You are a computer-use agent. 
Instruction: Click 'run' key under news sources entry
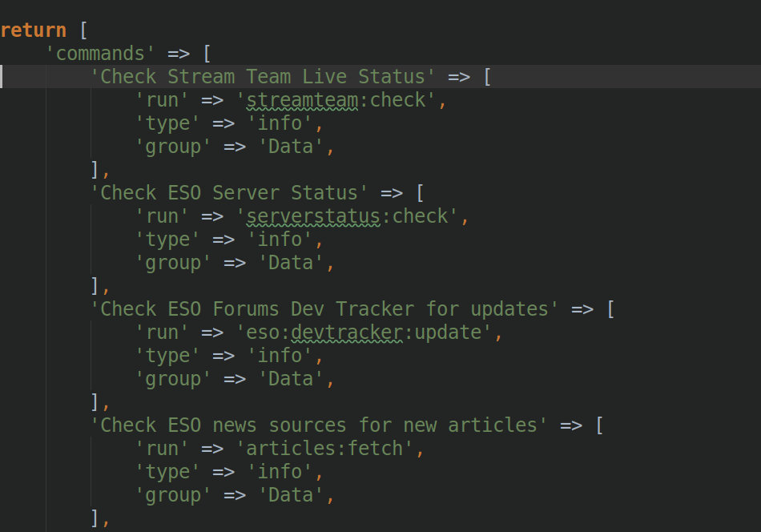[162, 449]
